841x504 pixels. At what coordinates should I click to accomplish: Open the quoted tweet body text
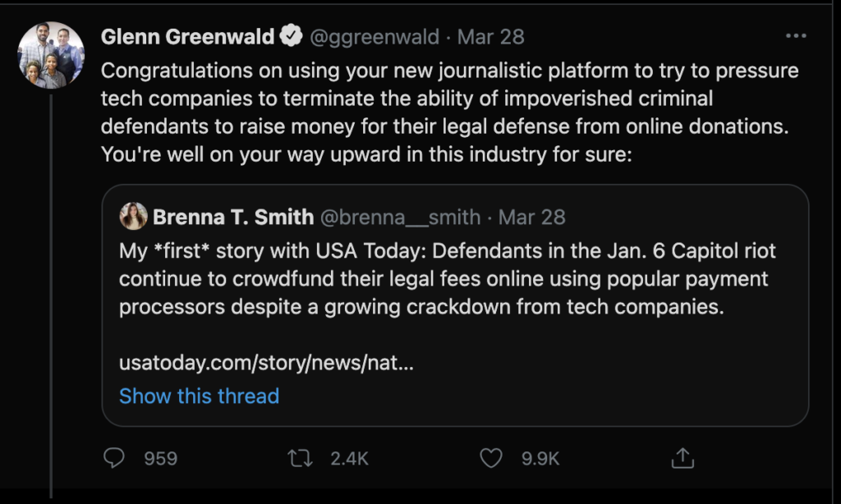tap(443, 278)
